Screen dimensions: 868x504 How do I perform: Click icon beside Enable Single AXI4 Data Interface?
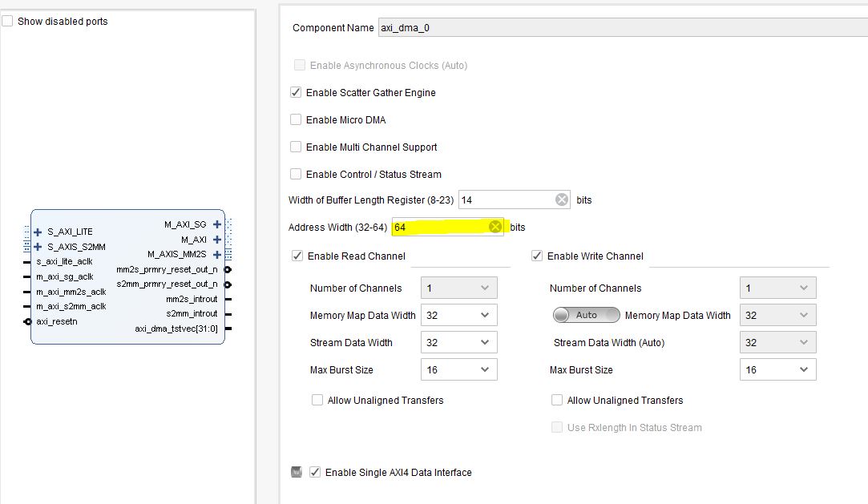coord(295,472)
